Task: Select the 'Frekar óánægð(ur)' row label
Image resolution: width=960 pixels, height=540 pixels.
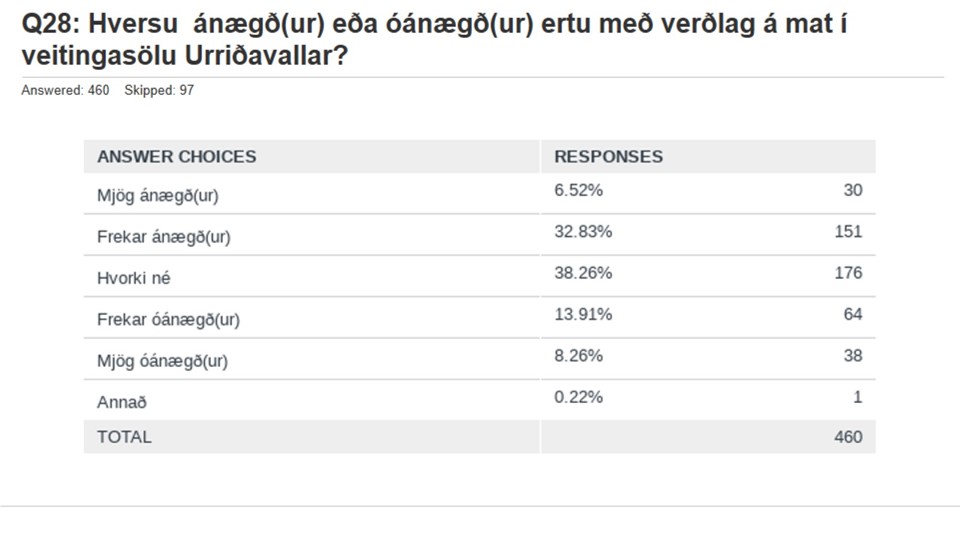Action: 168,320
